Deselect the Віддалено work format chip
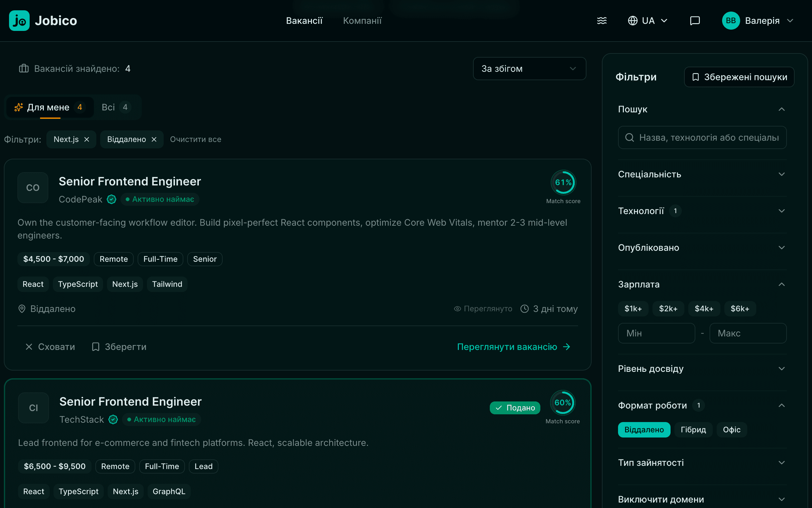 click(x=644, y=430)
